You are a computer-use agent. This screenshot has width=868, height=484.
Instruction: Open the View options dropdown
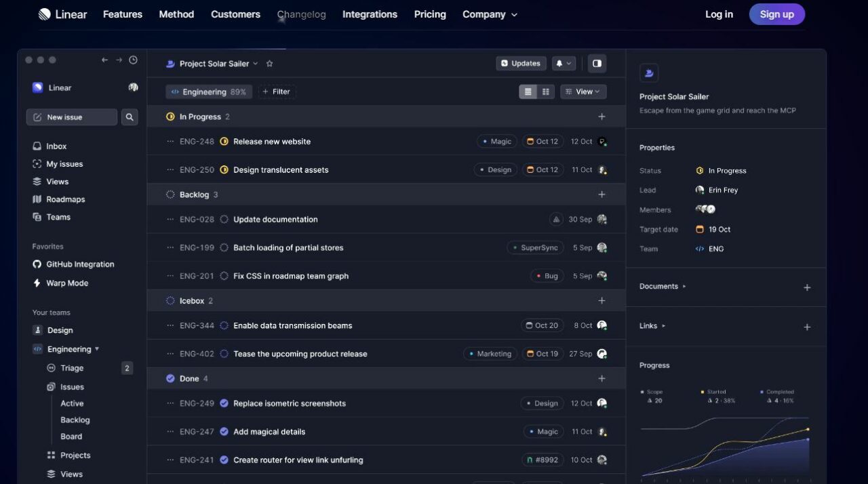coord(583,92)
